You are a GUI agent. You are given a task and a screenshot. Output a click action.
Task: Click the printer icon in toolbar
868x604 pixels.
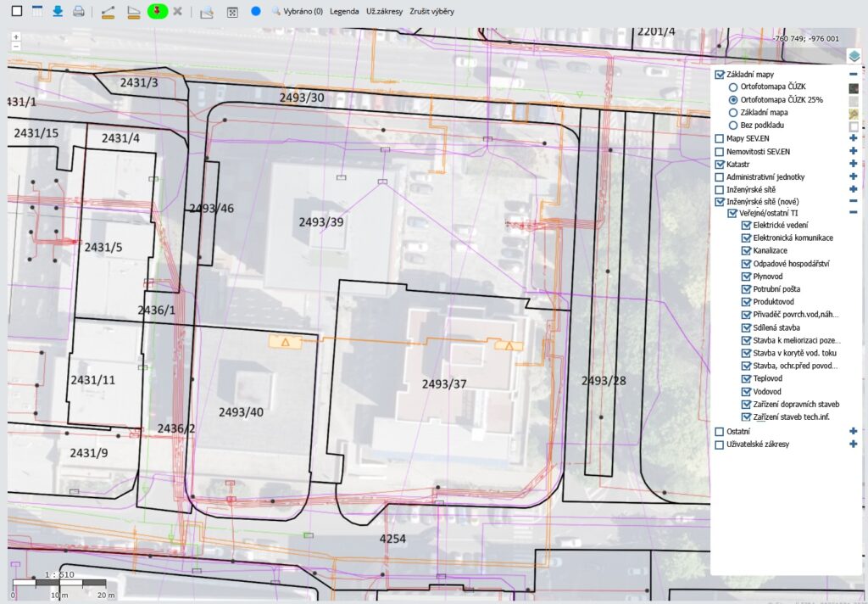[x=78, y=12]
